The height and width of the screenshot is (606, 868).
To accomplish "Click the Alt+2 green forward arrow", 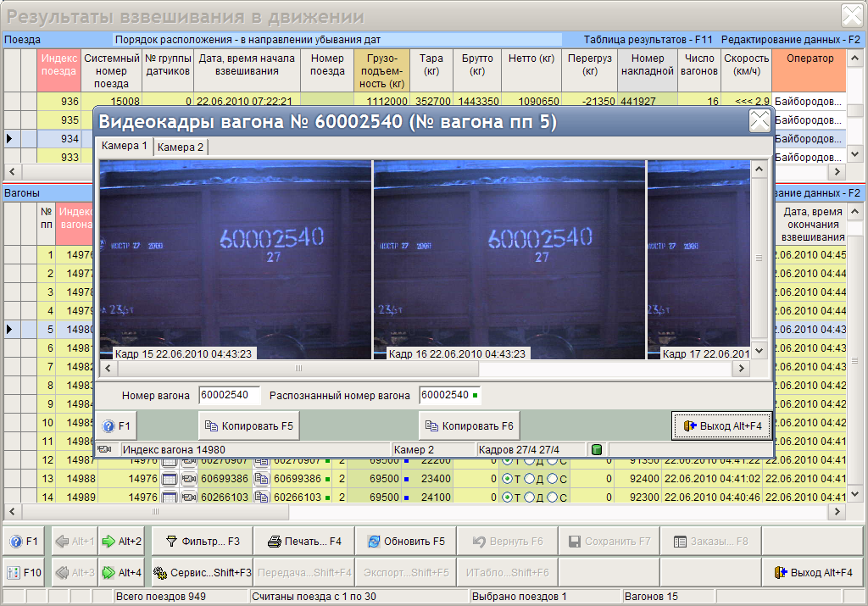I will click(x=120, y=542).
